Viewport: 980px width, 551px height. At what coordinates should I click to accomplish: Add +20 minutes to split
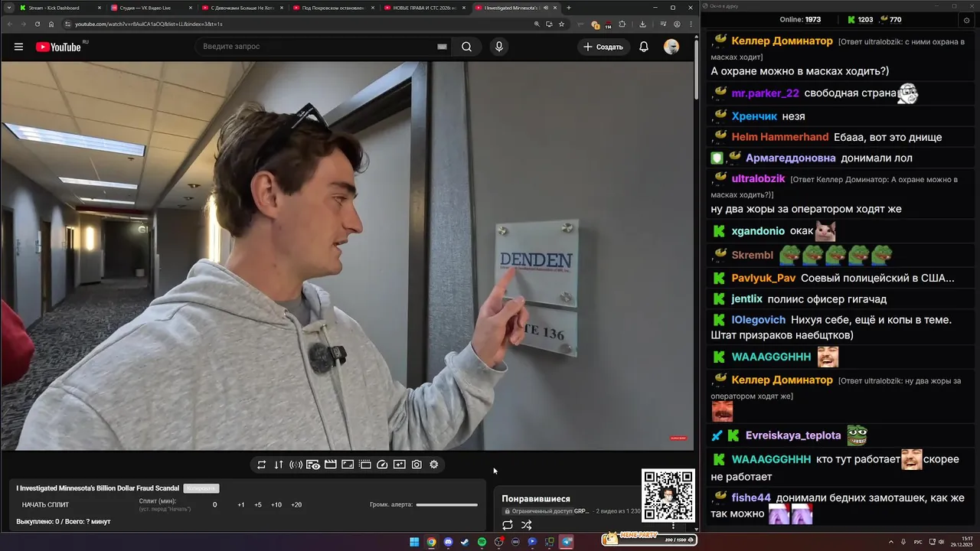[x=296, y=504]
